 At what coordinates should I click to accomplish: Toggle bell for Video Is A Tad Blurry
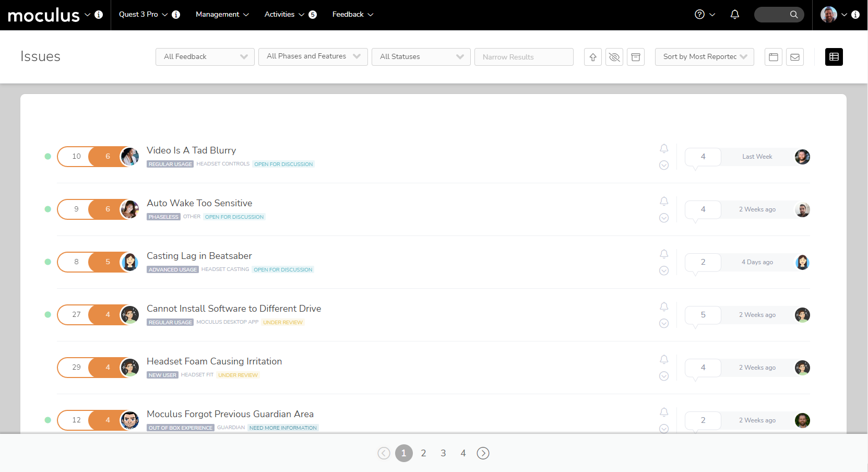pyautogui.click(x=664, y=149)
